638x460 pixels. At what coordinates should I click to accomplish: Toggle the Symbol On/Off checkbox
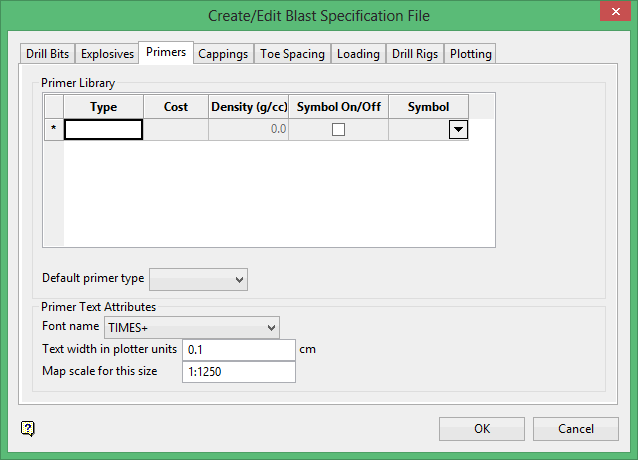tap(338, 129)
